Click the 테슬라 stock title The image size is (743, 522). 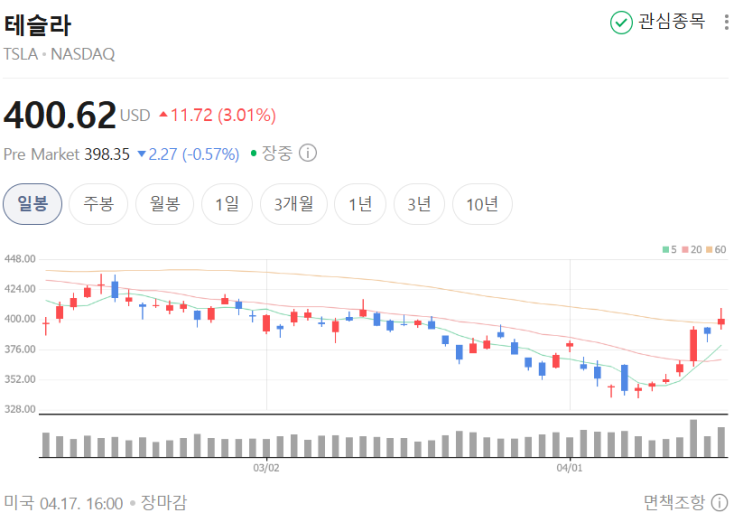coord(37,25)
